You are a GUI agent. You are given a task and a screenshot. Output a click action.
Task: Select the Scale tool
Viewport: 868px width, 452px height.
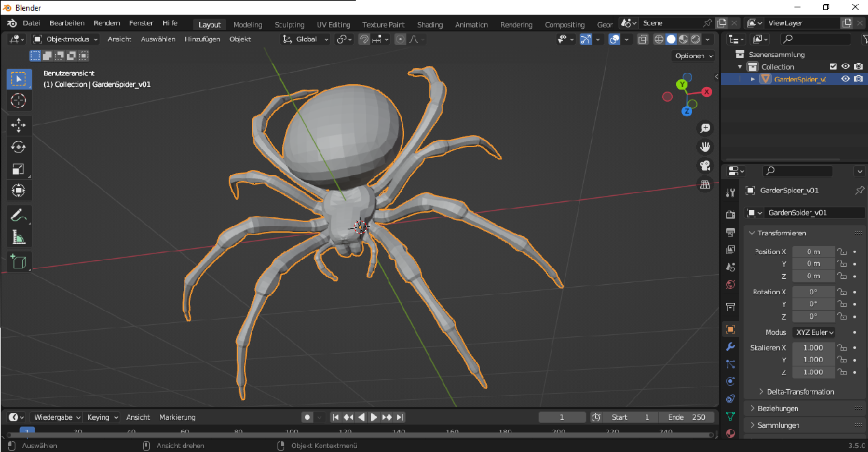(x=19, y=169)
